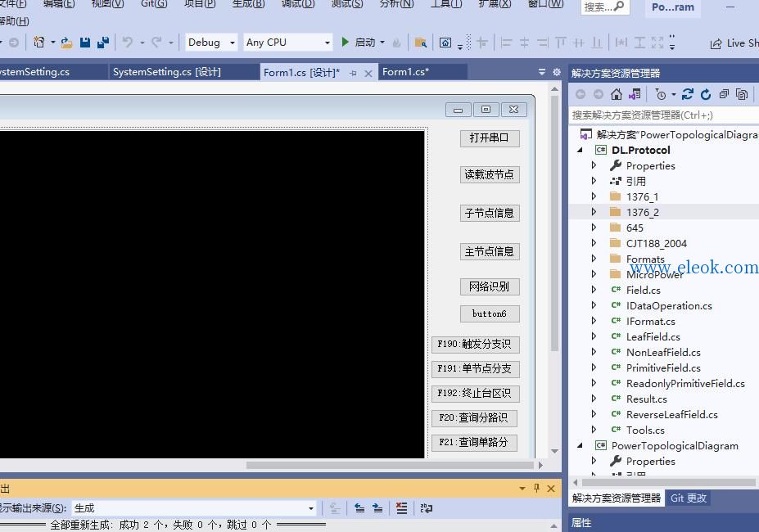This screenshot has height=532, width=759.
Task: Click the Undo arrow icon
Action: [127, 43]
